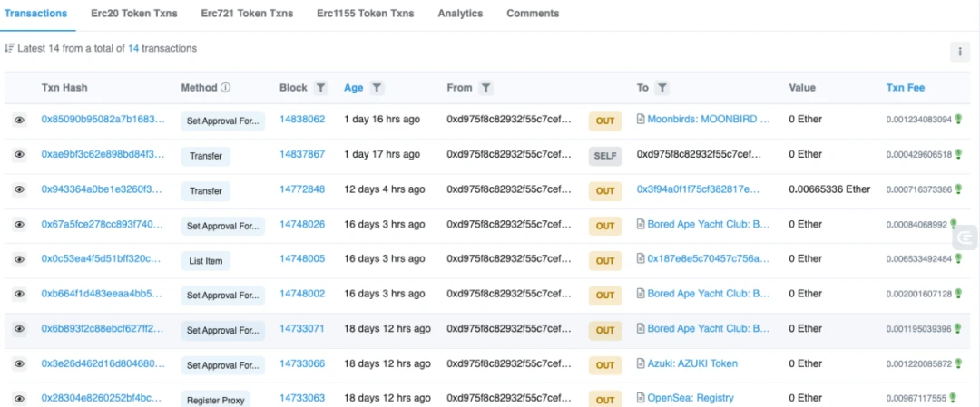Open the From column filter icon

click(485, 88)
